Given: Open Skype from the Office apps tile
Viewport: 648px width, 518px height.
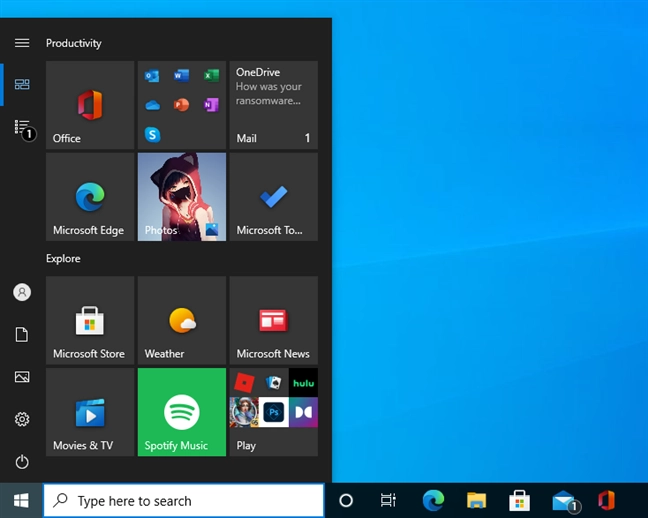Looking at the screenshot, I should pos(152,135).
